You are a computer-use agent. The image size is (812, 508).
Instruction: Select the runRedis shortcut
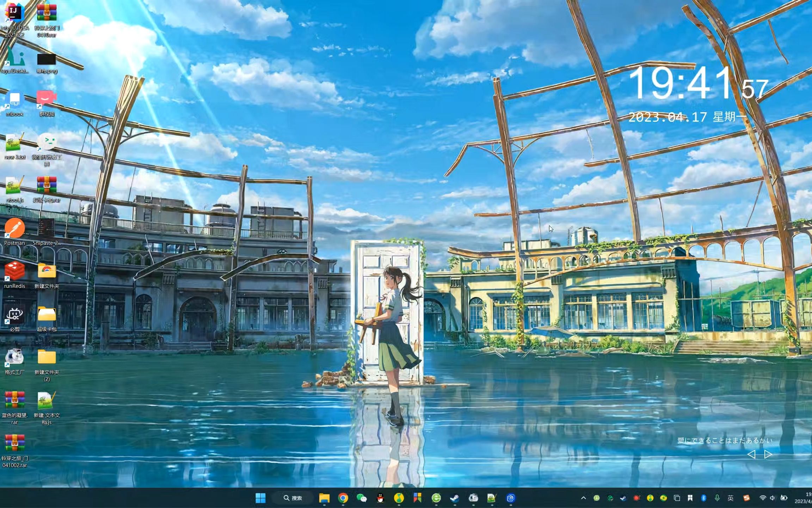click(14, 275)
